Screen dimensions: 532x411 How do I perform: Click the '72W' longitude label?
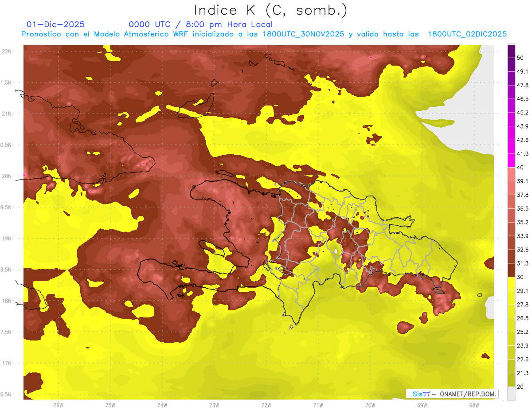coord(266,405)
